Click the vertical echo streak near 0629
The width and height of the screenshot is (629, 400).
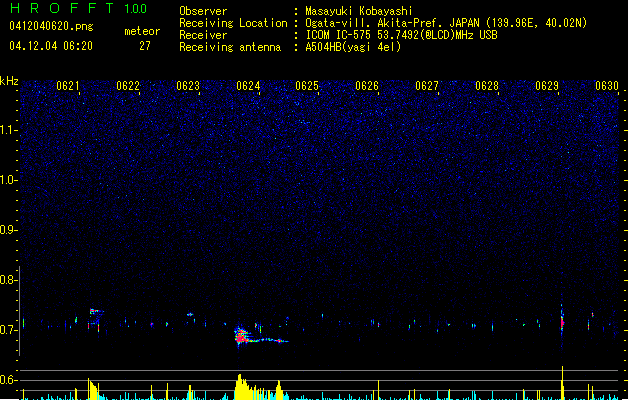[x=562, y=321]
